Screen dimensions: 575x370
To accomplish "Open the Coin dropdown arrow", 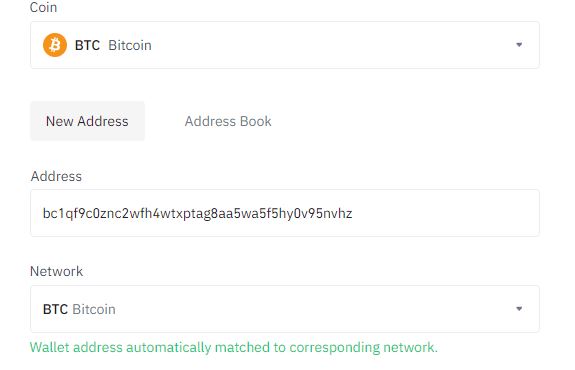I will click(x=519, y=45).
